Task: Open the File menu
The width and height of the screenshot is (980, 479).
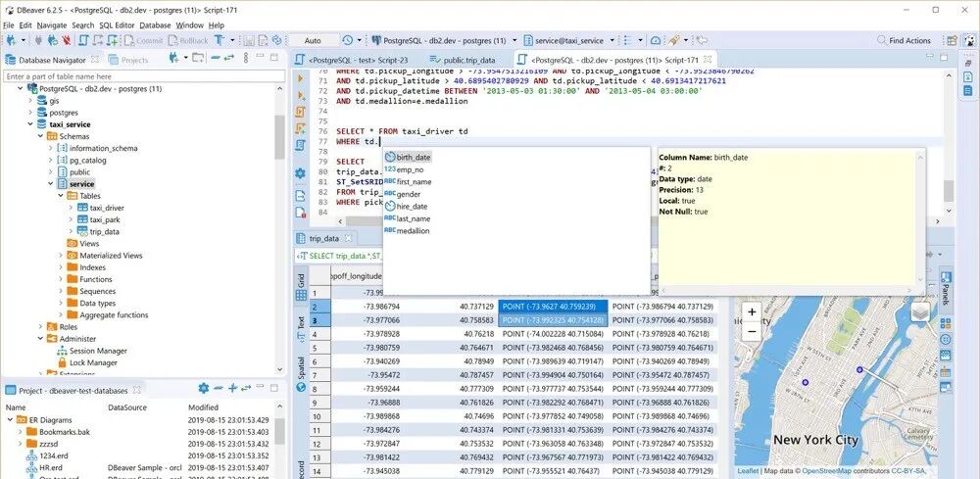Action: pyautogui.click(x=8, y=25)
